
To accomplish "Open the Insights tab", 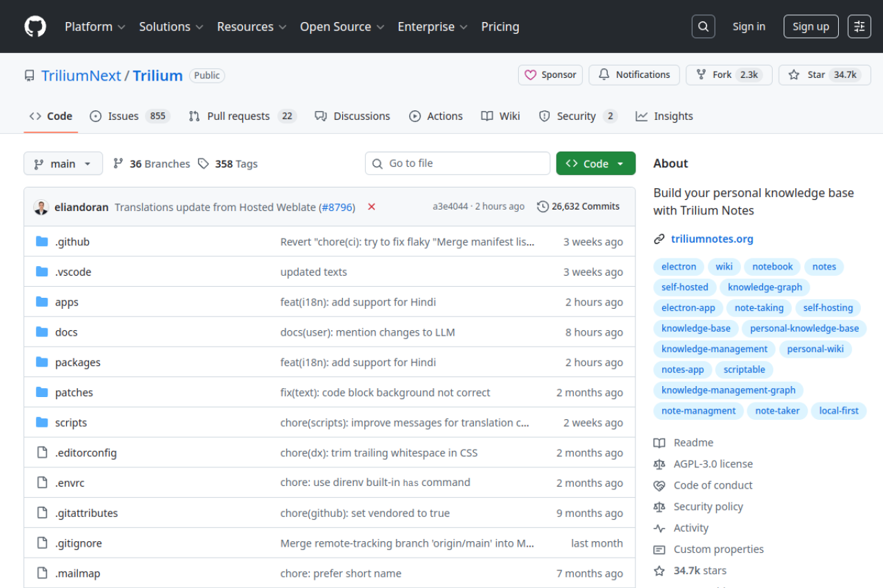I will 664,116.
